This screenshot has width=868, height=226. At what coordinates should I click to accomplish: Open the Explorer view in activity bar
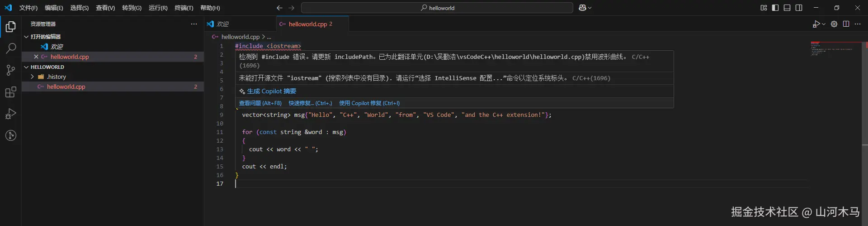click(11, 27)
